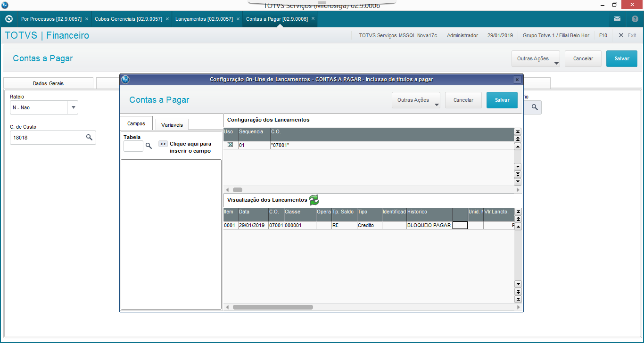Click the C. de Custo lookup magnifier

click(x=89, y=138)
